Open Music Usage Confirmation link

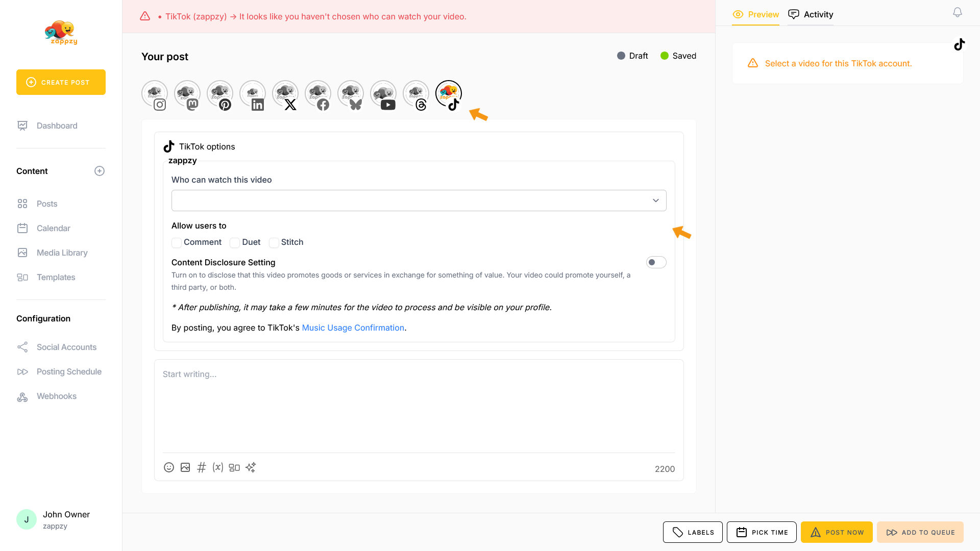[353, 328]
